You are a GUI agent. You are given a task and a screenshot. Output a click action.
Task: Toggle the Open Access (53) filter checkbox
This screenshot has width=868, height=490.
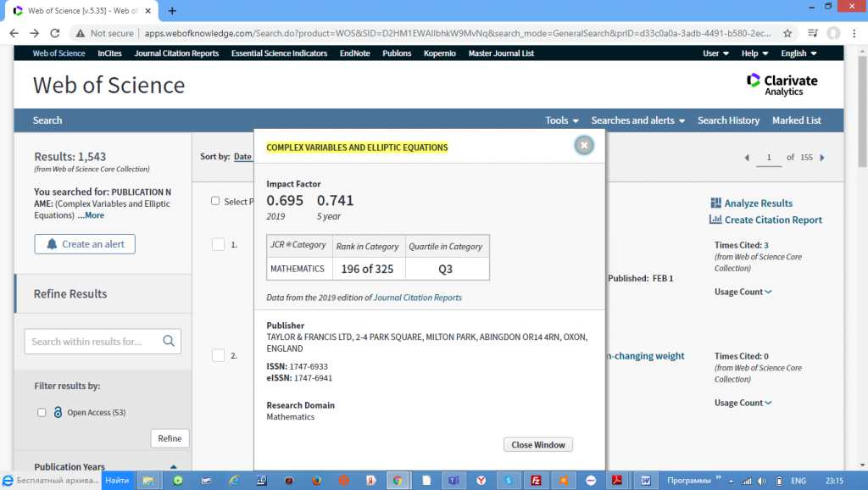click(x=42, y=413)
